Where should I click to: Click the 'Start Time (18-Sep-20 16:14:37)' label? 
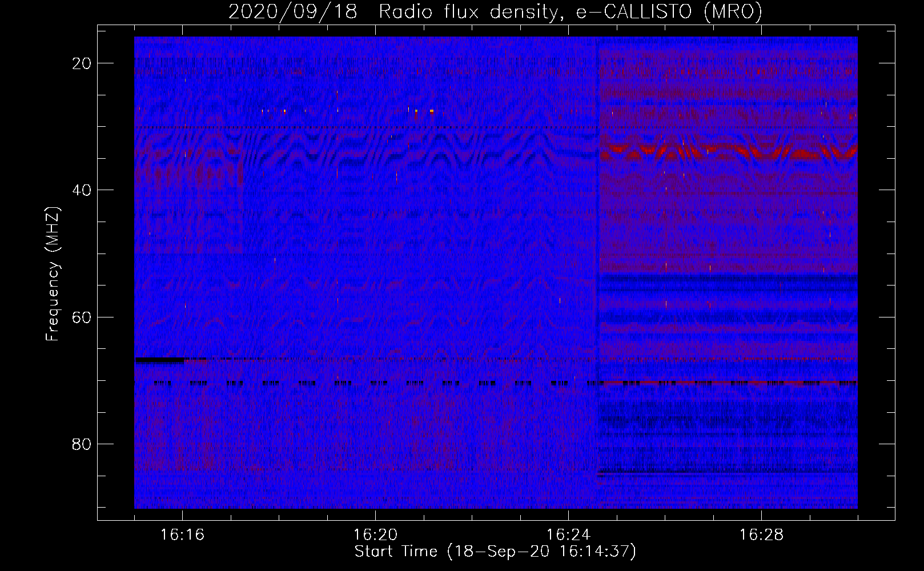click(x=495, y=552)
